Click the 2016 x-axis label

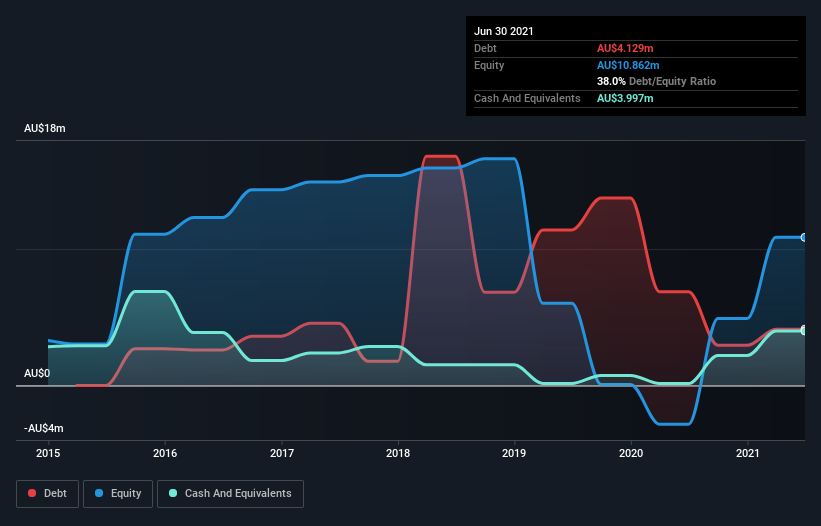165,453
